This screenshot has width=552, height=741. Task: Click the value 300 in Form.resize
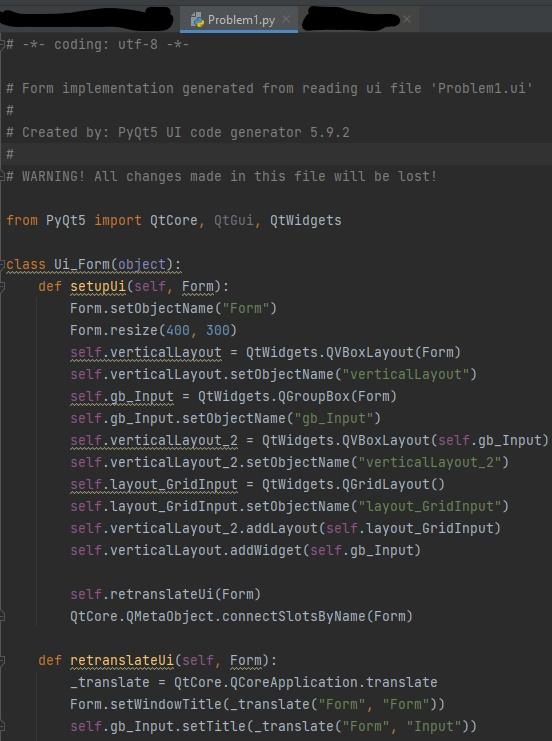click(217, 330)
